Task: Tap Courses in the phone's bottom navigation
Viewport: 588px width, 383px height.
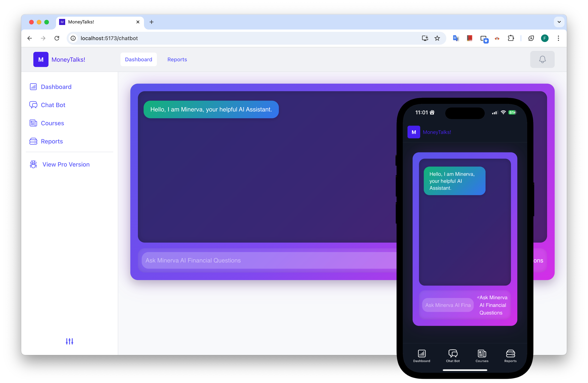Action: click(482, 356)
